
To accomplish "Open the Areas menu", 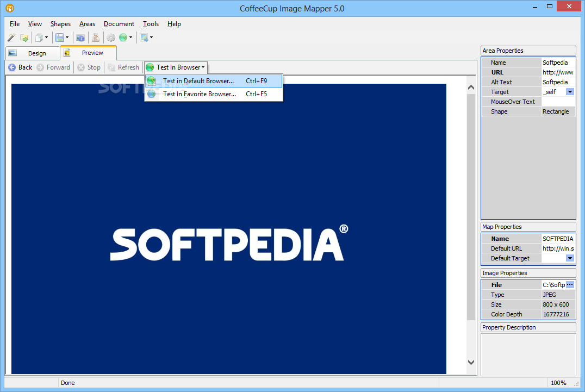I will 88,24.
